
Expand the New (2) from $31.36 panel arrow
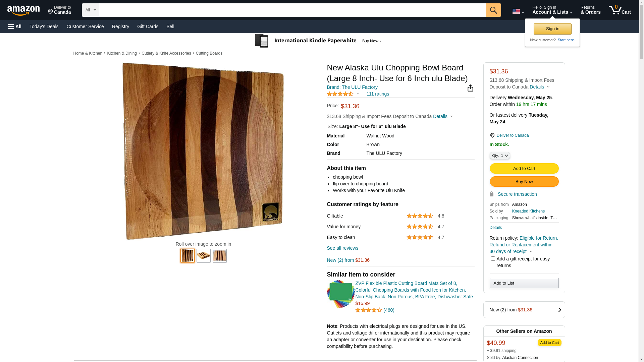click(559, 310)
